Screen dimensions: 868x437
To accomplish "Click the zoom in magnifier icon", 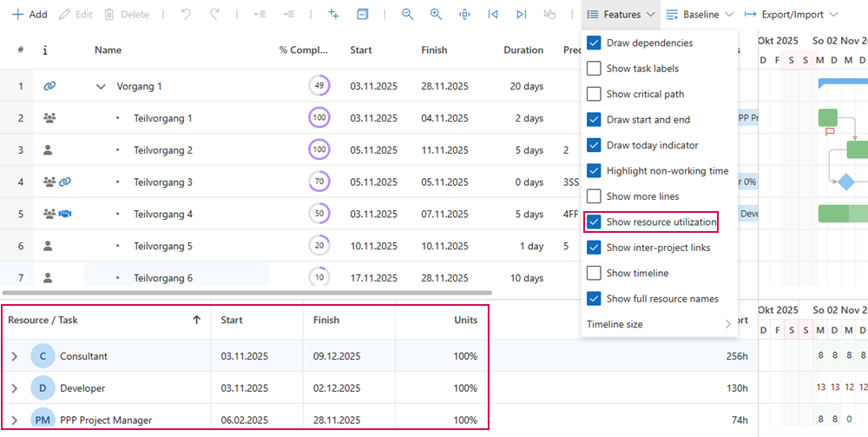I will 436,15.
